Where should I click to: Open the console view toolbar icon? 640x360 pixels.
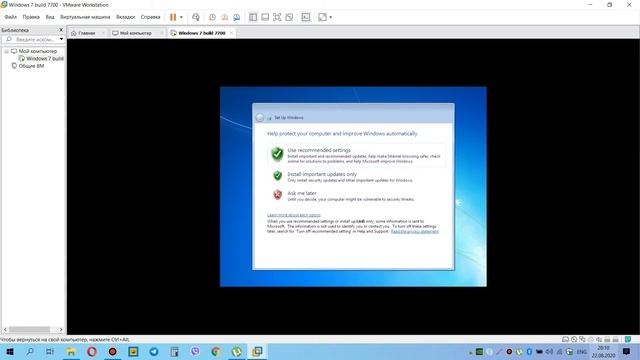click(306, 17)
